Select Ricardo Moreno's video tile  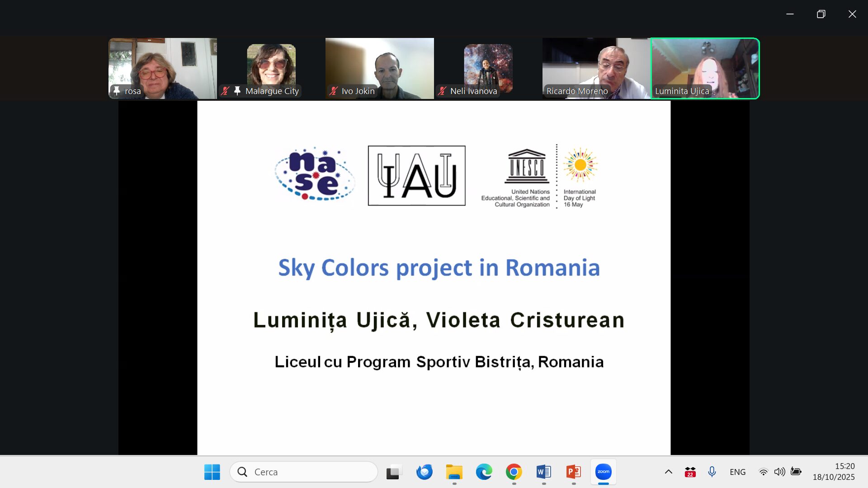click(596, 68)
